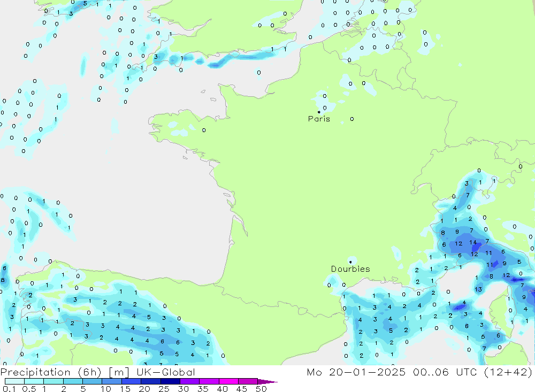Click the legend label '0.5'
Viewport: 535px width, 392px height.
click(x=29, y=389)
